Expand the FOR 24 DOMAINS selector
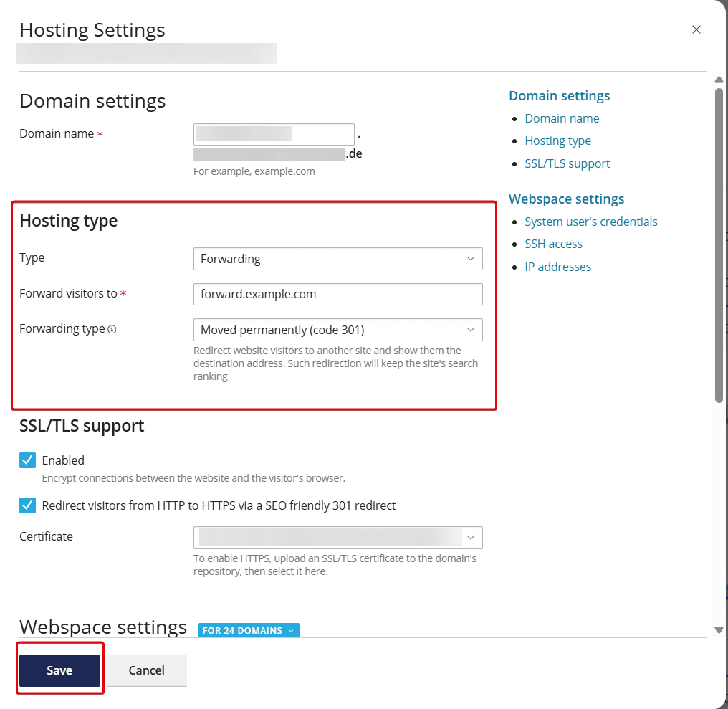This screenshot has height=709, width=728. click(x=249, y=630)
